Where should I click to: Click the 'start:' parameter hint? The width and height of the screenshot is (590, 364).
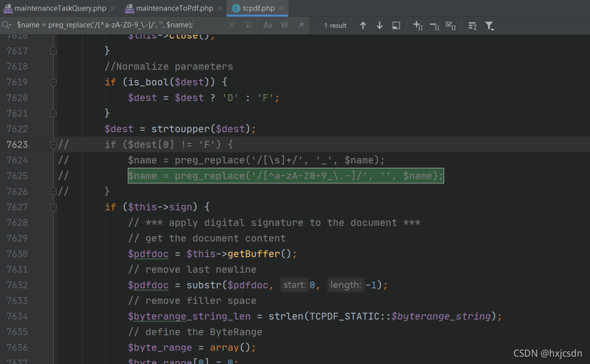(294, 285)
